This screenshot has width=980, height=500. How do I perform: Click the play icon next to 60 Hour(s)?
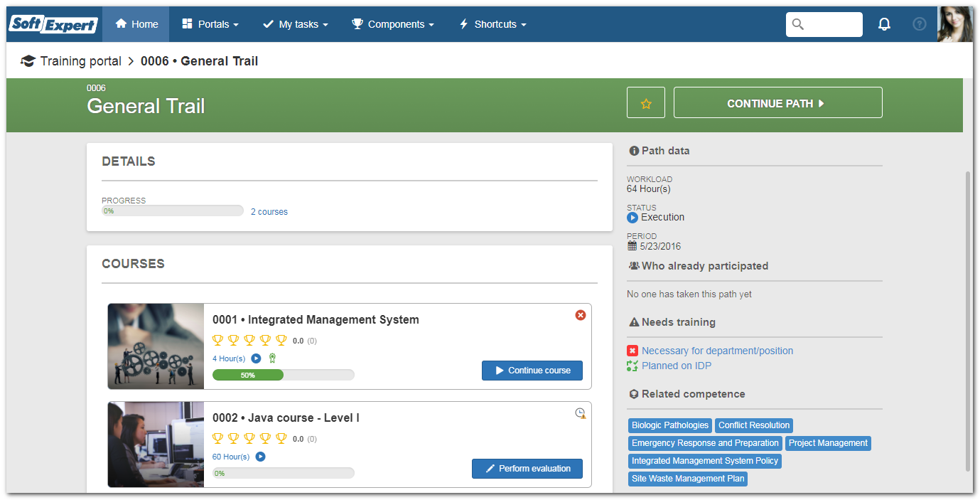point(260,457)
